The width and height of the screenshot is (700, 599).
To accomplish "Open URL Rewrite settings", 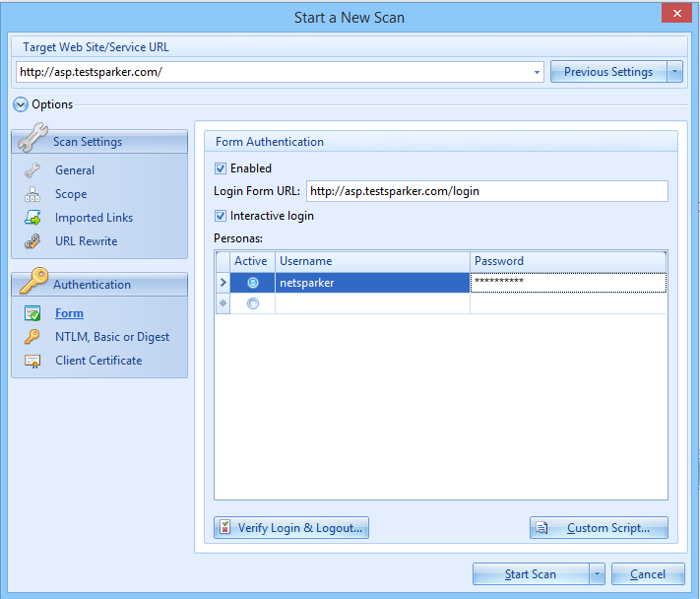I will tap(87, 241).
